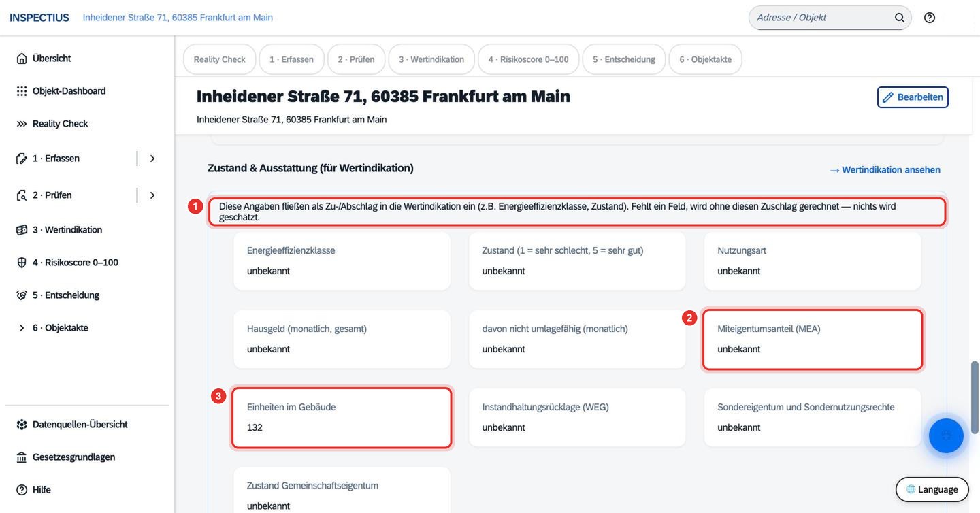Switch to the Reality Check tab
This screenshot has height=513, width=980.
click(219, 59)
